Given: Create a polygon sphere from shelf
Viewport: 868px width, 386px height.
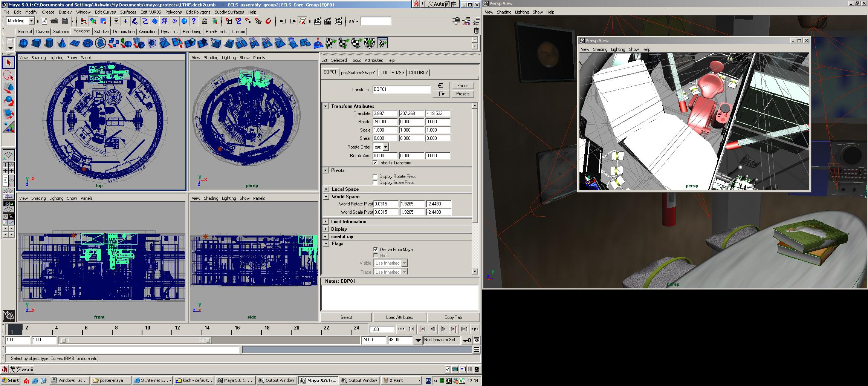Looking at the screenshot, I should point(23,43).
